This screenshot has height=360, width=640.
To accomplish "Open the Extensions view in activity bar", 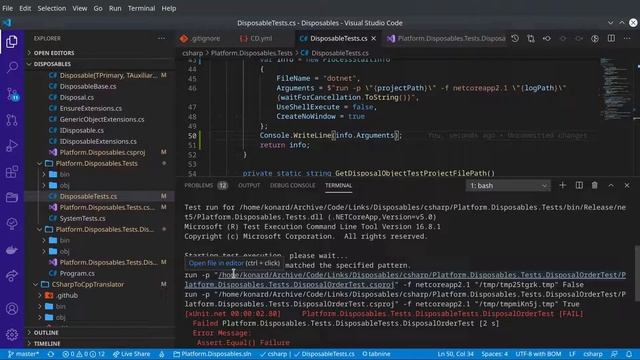I will (x=12, y=172).
